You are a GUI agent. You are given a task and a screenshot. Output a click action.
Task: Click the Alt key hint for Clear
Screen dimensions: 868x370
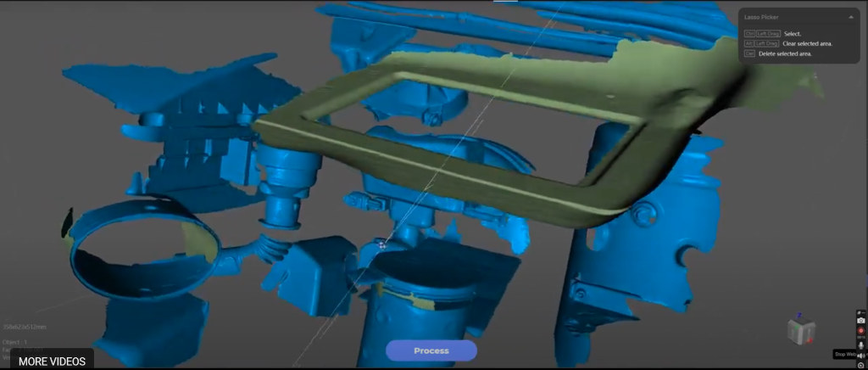coord(748,43)
